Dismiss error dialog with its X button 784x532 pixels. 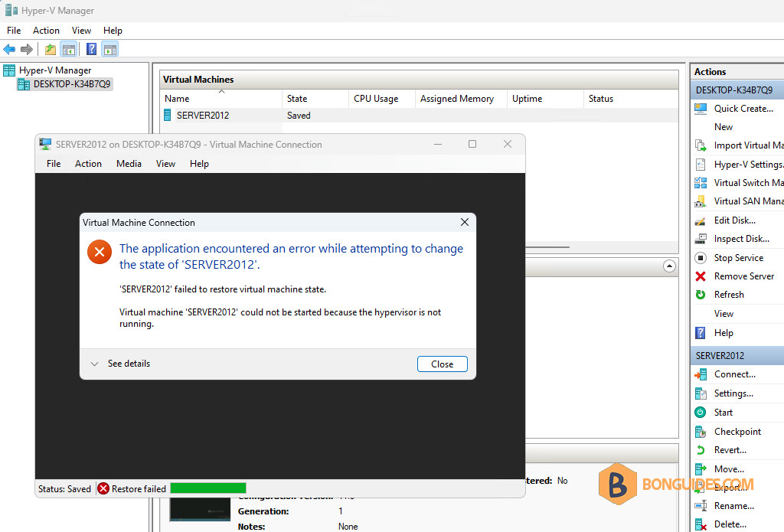[x=465, y=222]
